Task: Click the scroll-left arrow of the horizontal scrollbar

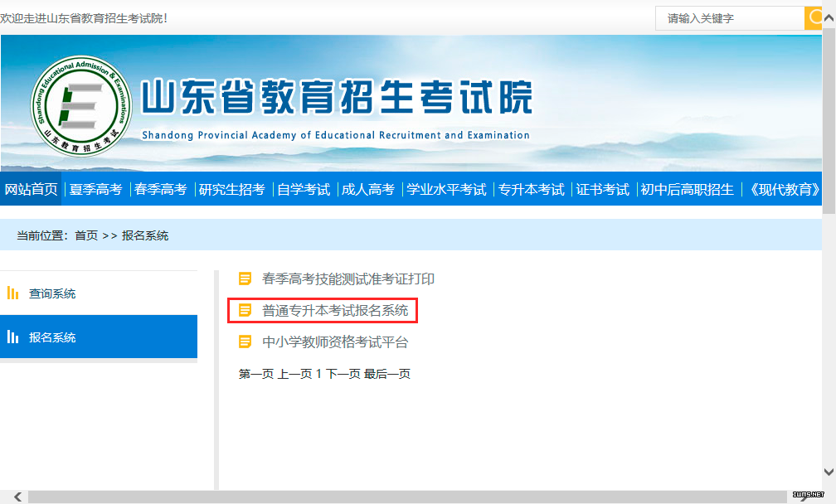Action: click(x=17, y=497)
